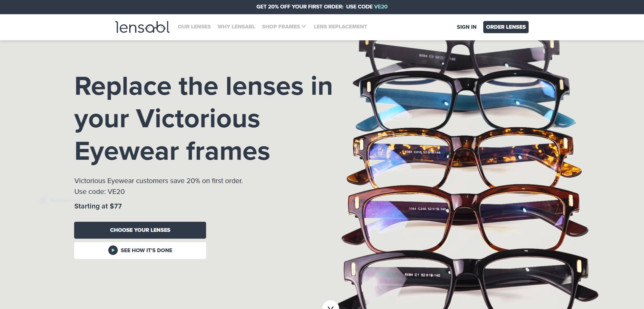Open the Our Lenses page
Screen dimensions: 644x309
pos(194,26)
